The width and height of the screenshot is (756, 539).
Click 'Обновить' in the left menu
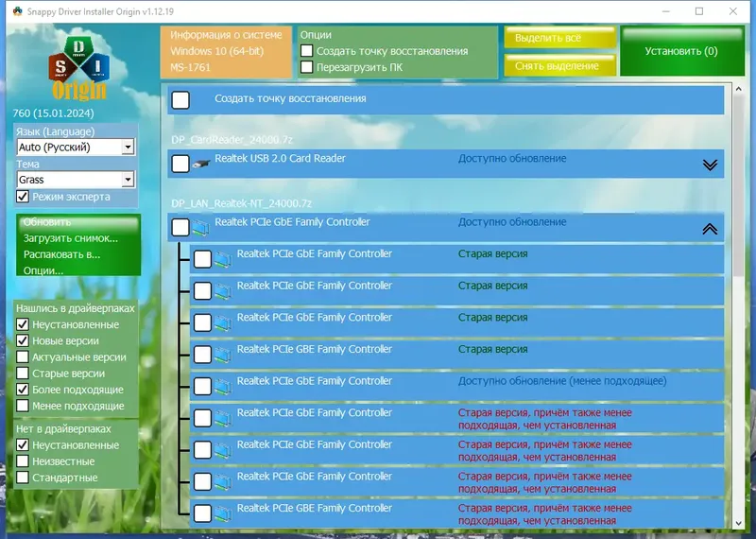(x=46, y=222)
